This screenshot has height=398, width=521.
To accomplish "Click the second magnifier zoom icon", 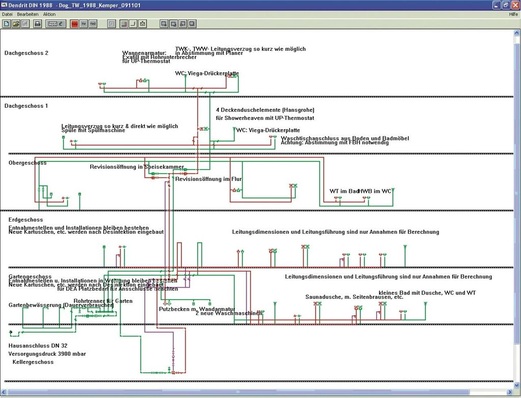I will point(173,24).
